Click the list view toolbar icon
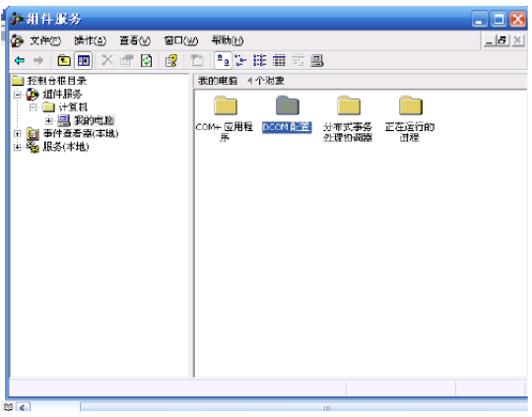Viewport: 532px width, 417px height. (x=260, y=61)
